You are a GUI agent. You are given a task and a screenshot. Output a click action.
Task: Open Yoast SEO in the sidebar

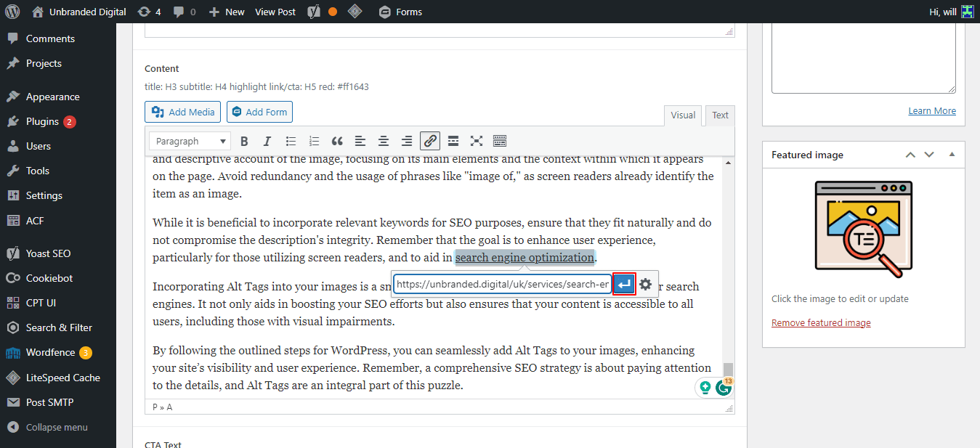(48, 253)
